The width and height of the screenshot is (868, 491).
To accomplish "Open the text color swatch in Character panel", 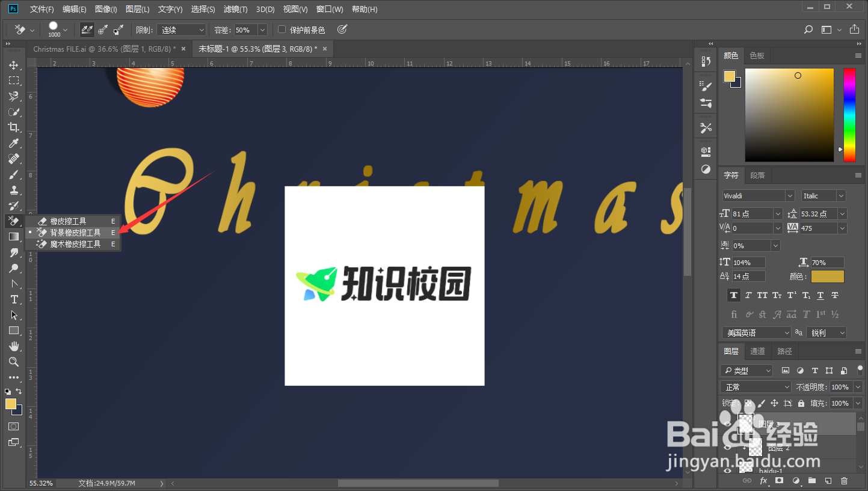I will (x=827, y=276).
